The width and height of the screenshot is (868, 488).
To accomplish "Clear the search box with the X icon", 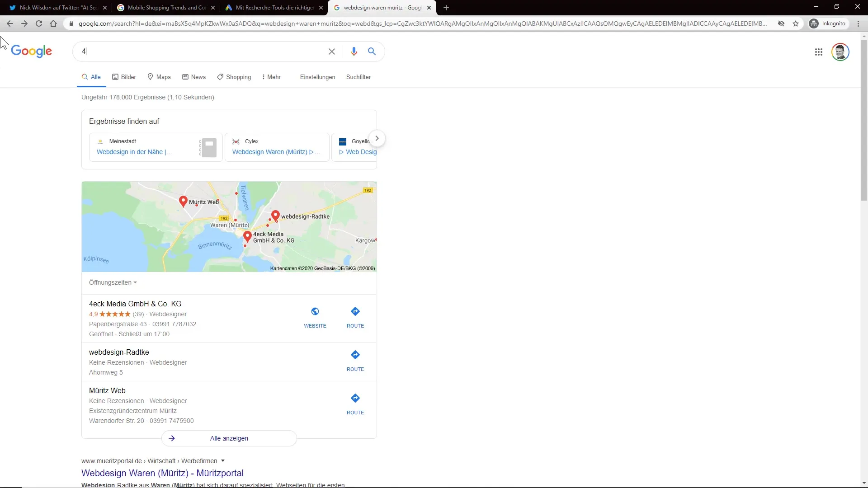I will pyautogui.click(x=332, y=52).
